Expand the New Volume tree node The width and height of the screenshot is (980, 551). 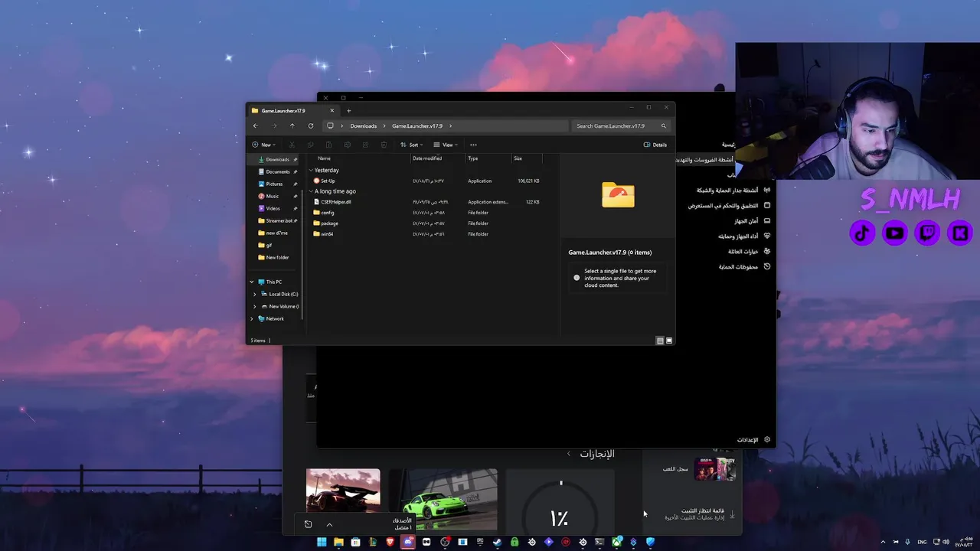[x=255, y=306]
